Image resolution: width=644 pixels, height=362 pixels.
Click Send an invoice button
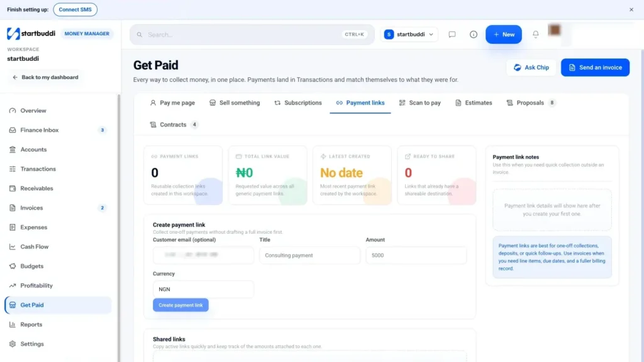595,67
